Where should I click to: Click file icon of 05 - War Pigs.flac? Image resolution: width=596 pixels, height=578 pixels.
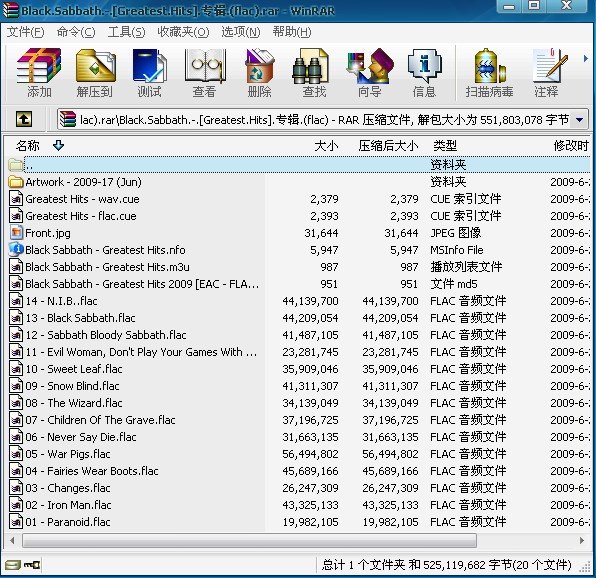16,453
